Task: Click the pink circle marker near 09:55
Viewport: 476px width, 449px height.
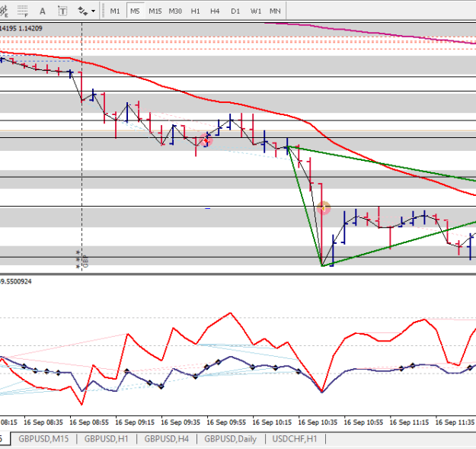Action: click(208, 140)
